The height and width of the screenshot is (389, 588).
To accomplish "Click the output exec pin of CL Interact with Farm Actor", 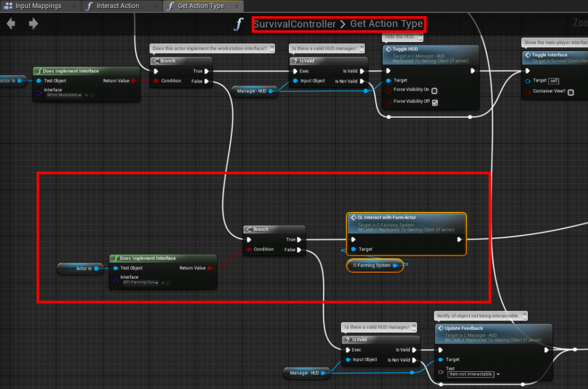I will (x=459, y=240).
